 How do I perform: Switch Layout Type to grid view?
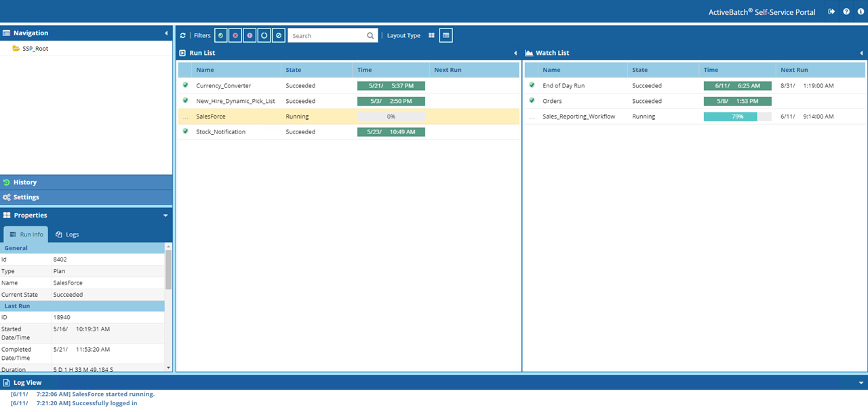[431, 35]
